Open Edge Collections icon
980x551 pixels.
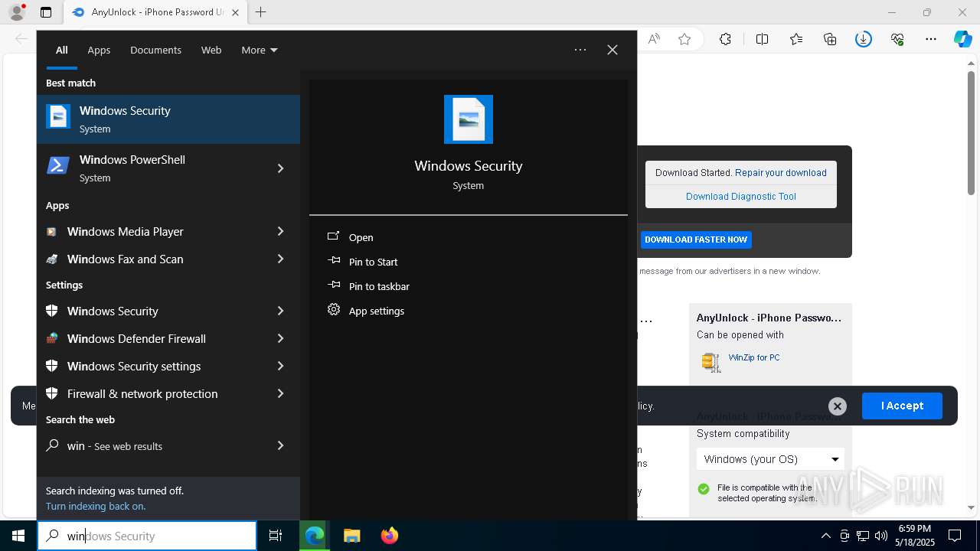[830, 39]
